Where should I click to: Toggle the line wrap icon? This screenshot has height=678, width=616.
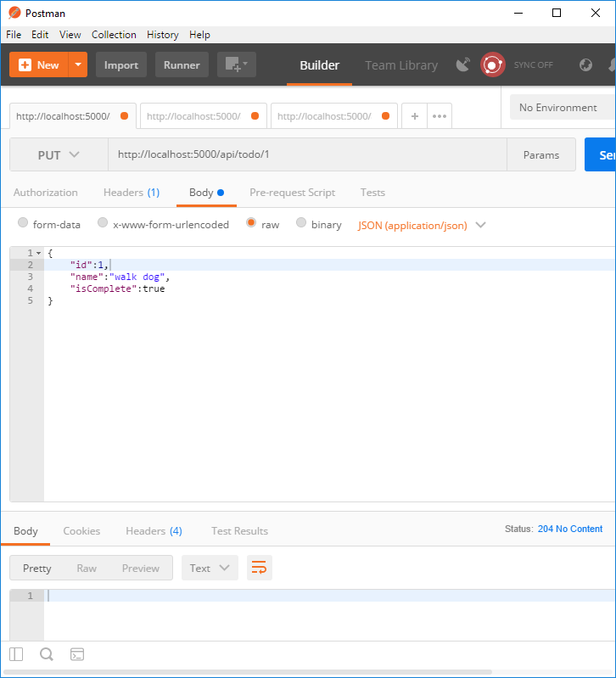(x=260, y=568)
